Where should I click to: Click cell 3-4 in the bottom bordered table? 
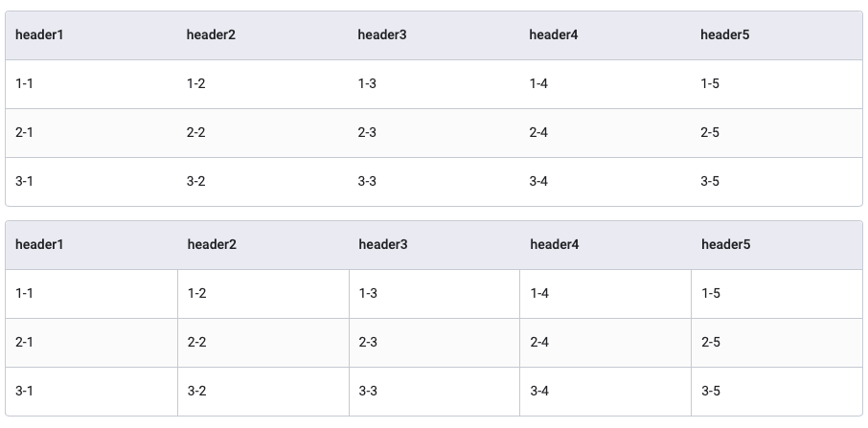pyautogui.click(x=539, y=392)
